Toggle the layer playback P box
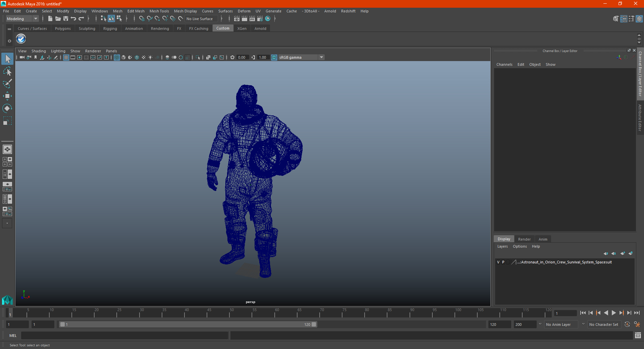 tap(503, 262)
